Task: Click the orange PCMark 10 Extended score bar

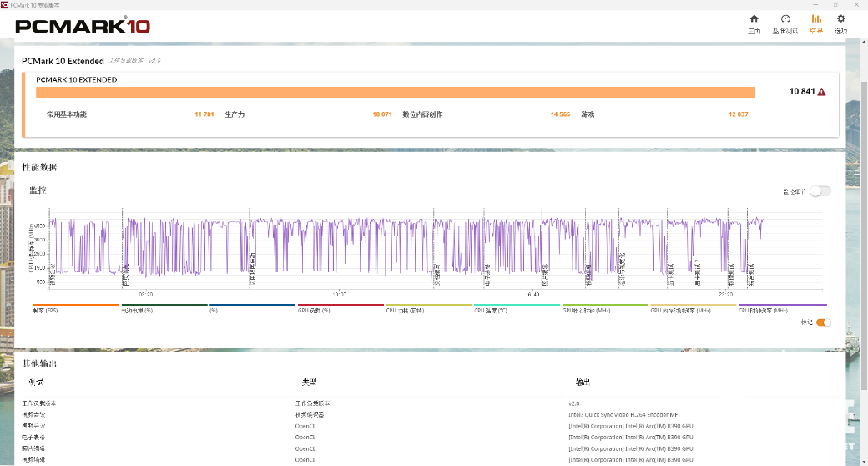Action: (x=395, y=92)
